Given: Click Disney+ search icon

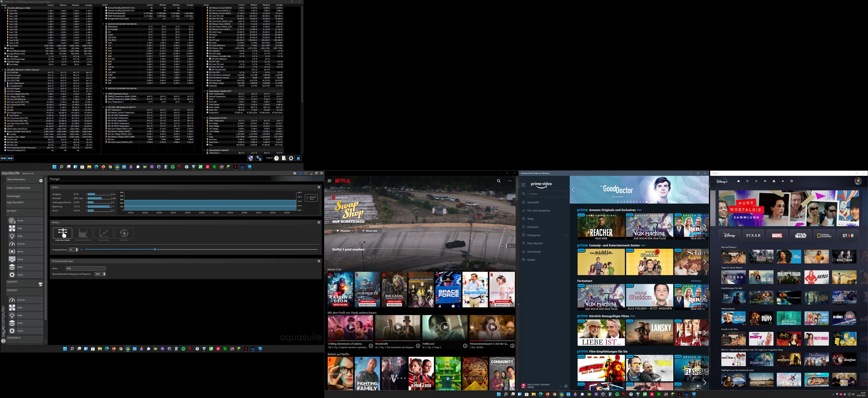Looking at the screenshot, I should 747,181.
